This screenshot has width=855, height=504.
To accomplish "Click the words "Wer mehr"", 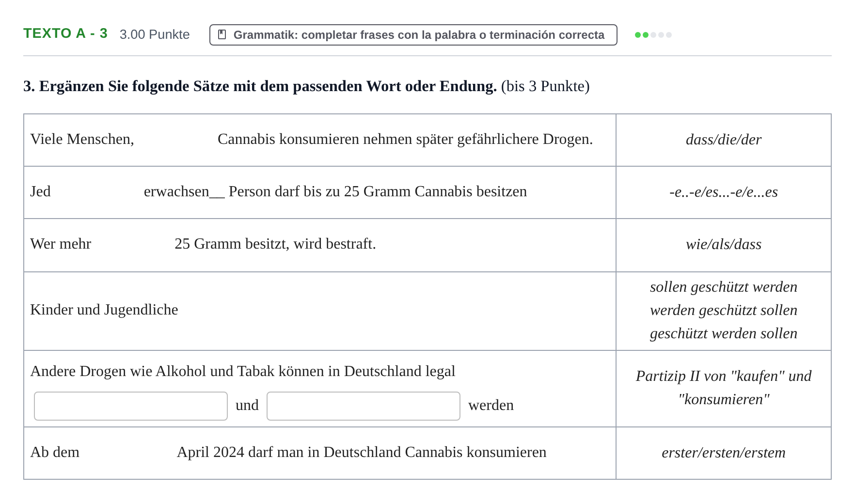I will 61,244.
